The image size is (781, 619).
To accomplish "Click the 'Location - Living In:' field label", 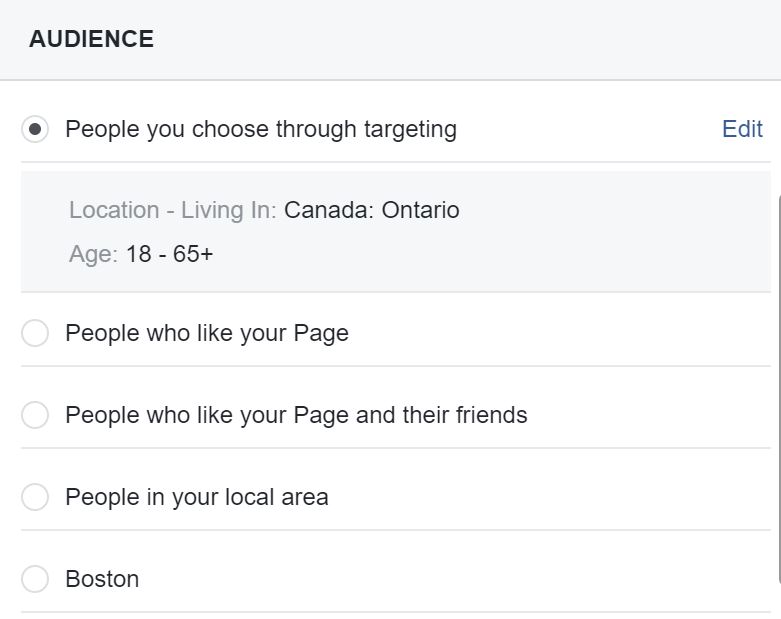I will [173, 211].
